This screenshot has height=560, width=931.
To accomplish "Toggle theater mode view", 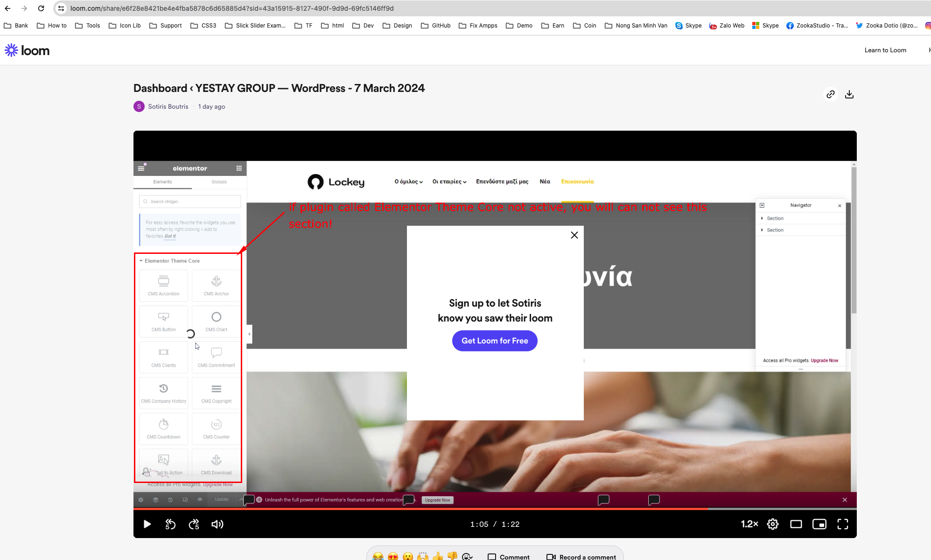I will [x=796, y=524].
